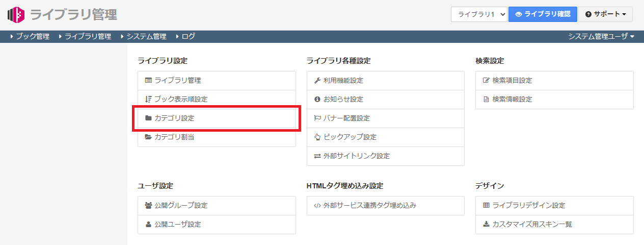This screenshot has width=644, height=245.
Task: Go to ライブラリデザイン設定
Action: pos(529,206)
